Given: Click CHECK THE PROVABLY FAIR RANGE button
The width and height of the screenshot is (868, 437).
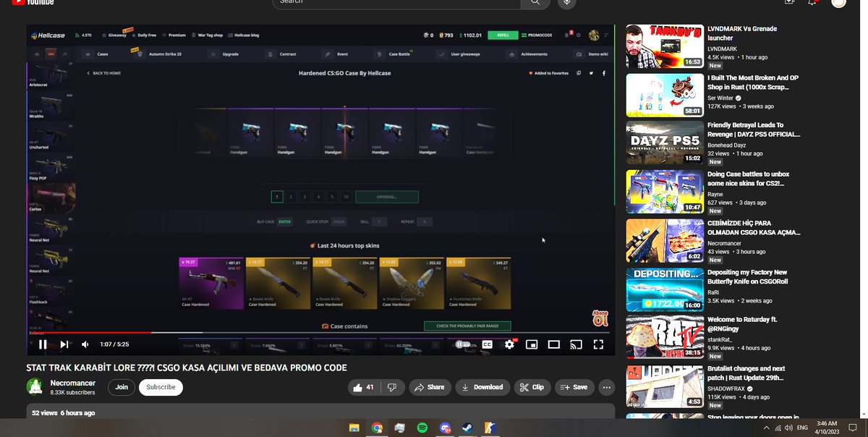Looking at the screenshot, I should (467, 326).
